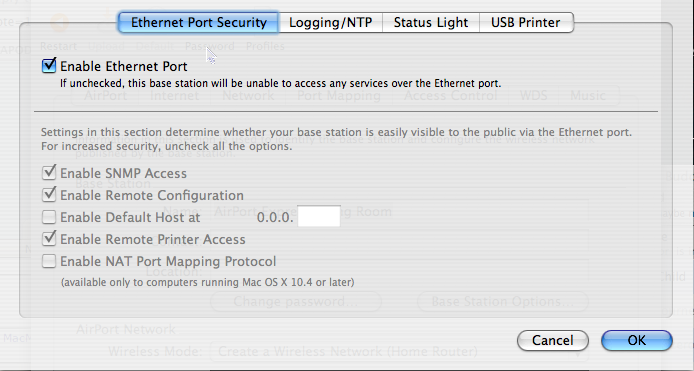This screenshot has height=371, width=694.
Task: Enable the NAT Port Mapping Protocol checkbox
Action: pos(49,261)
